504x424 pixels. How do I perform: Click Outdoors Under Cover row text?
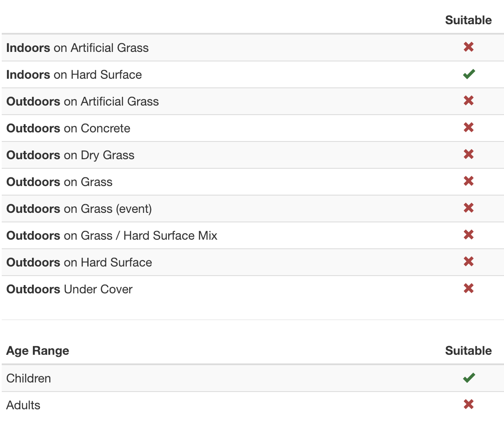pyautogui.click(x=69, y=289)
